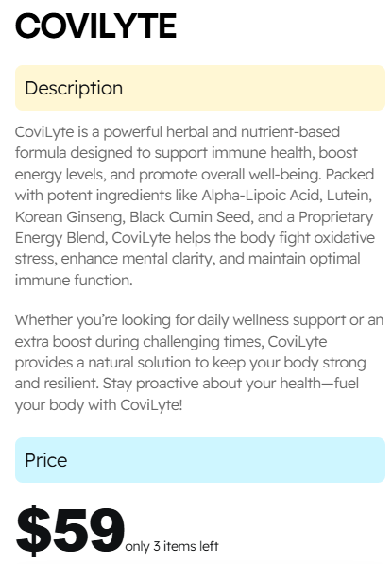Collapse the blue Price section header
The height and width of the screenshot is (564, 392).
pyautogui.click(x=200, y=460)
